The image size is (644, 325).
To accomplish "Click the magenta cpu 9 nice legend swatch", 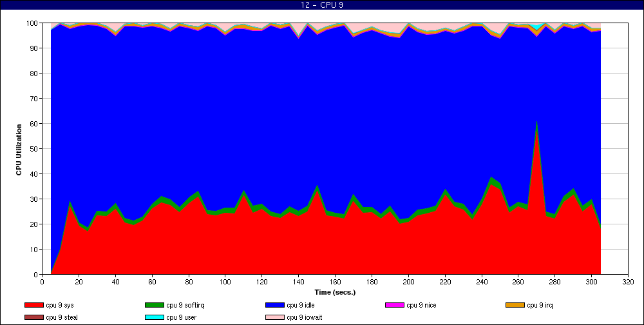I will (x=395, y=305).
